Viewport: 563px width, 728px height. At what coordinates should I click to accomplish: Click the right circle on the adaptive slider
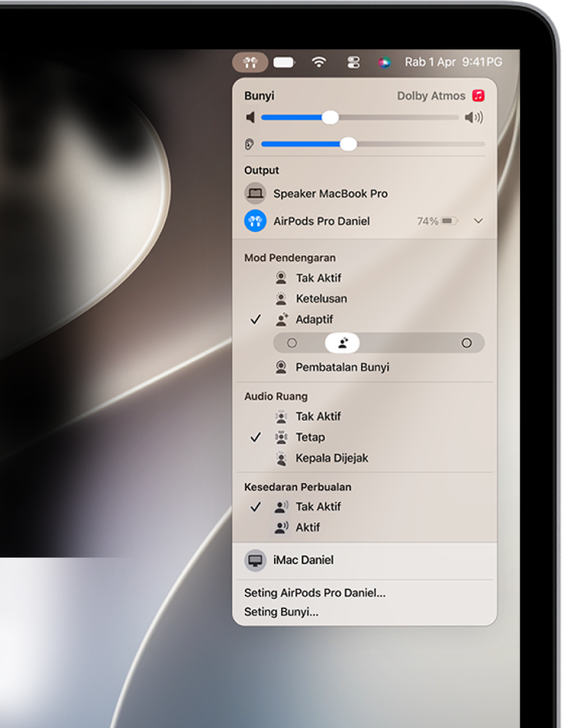pyautogui.click(x=467, y=343)
